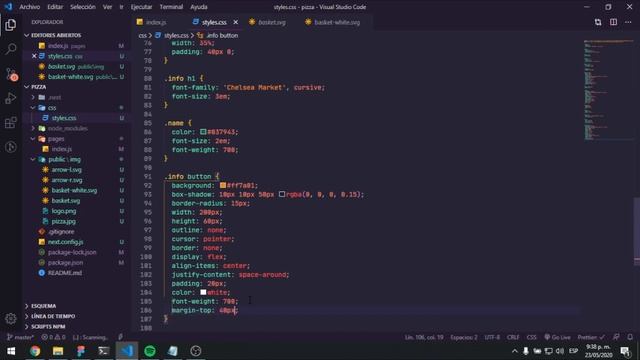Open the Terminal menu
The height and width of the screenshot is (360, 640).
[171, 7]
